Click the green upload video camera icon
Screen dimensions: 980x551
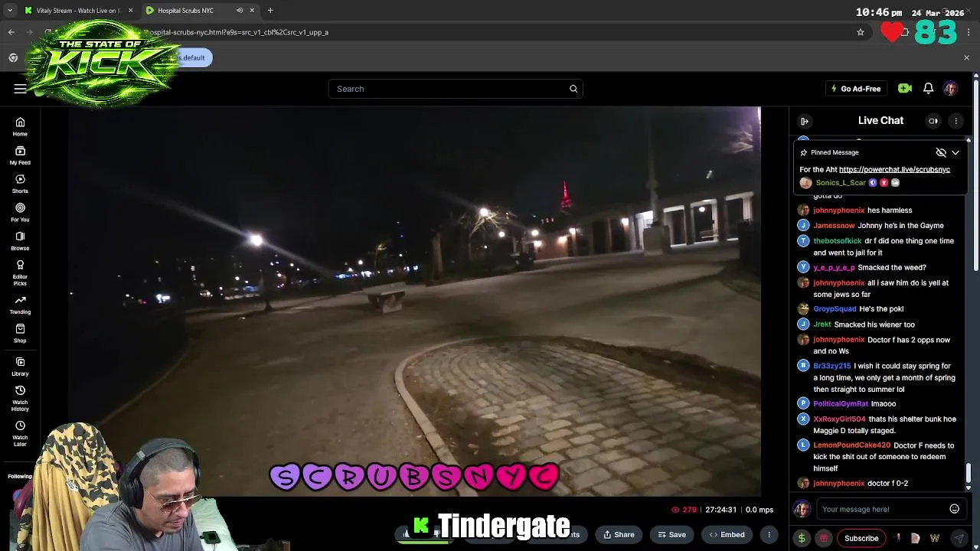point(905,89)
